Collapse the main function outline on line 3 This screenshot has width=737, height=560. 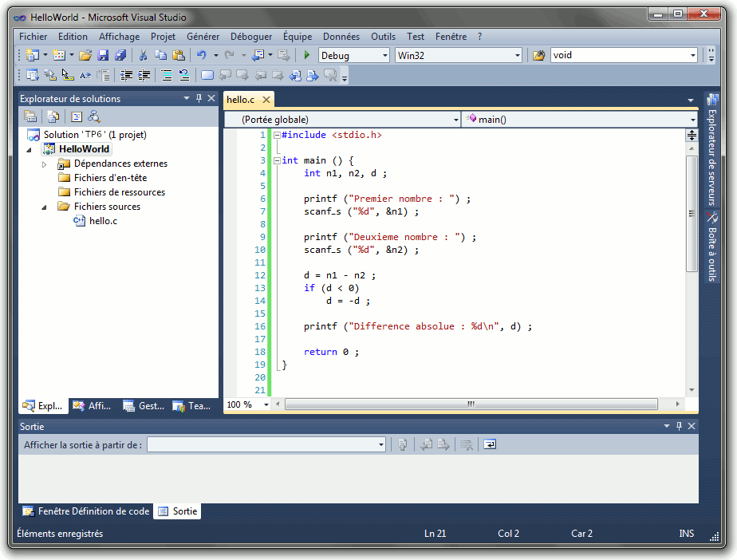coord(277,160)
